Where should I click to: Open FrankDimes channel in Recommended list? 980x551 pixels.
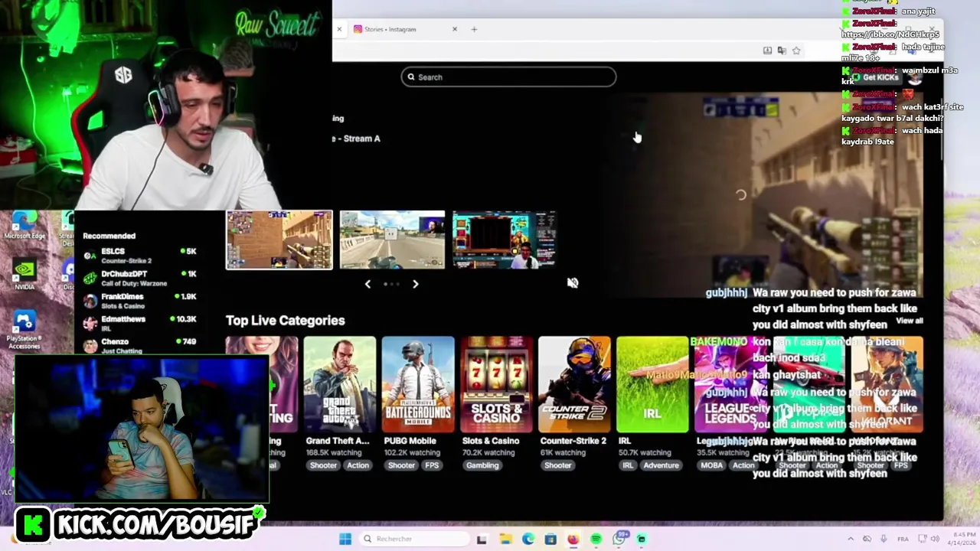[139, 301]
